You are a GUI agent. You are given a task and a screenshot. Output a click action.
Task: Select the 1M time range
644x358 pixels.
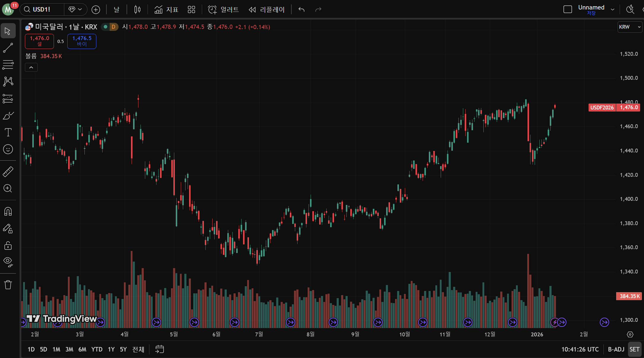tap(56, 349)
